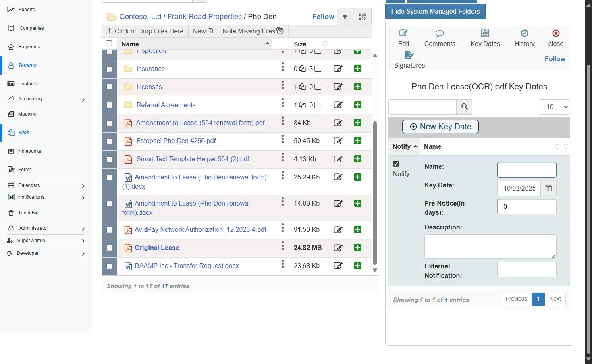The width and height of the screenshot is (592, 364).
Task: Open the Key Date calendar picker
Action: coord(548,188)
